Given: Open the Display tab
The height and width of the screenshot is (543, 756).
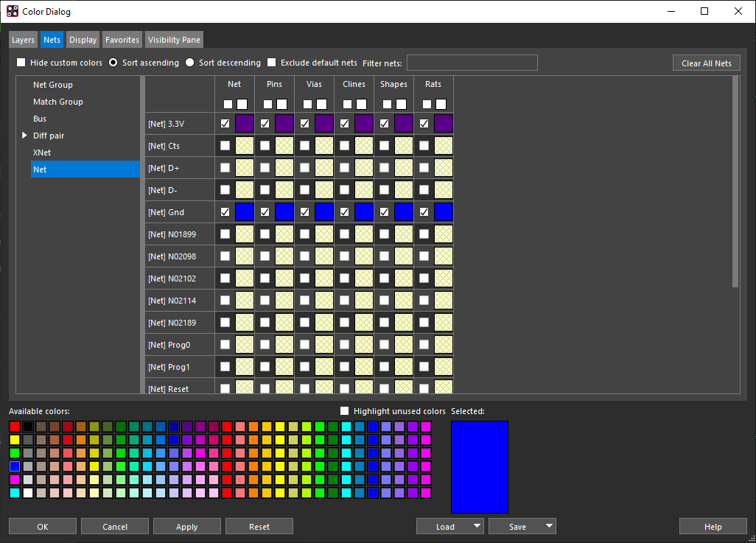Looking at the screenshot, I should click(x=83, y=39).
